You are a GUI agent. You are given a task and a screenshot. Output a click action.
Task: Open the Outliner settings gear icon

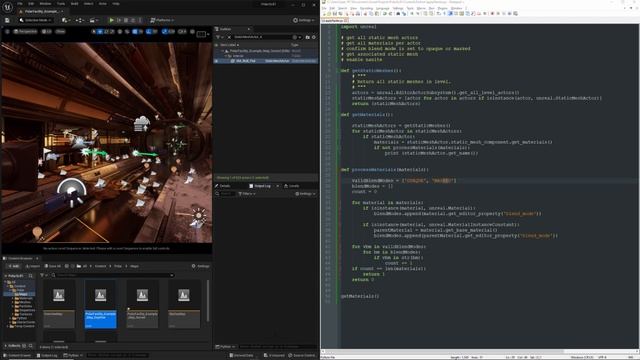(313, 37)
